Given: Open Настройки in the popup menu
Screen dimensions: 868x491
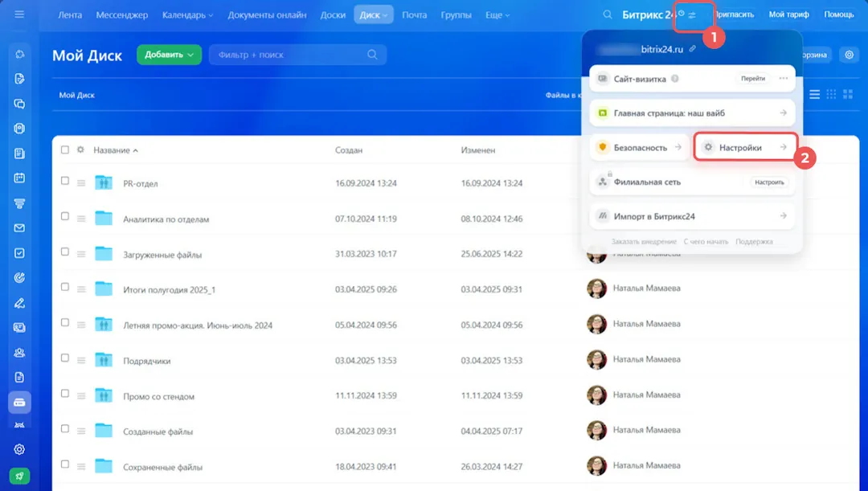Looking at the screenshot, I should click(744, 148).
